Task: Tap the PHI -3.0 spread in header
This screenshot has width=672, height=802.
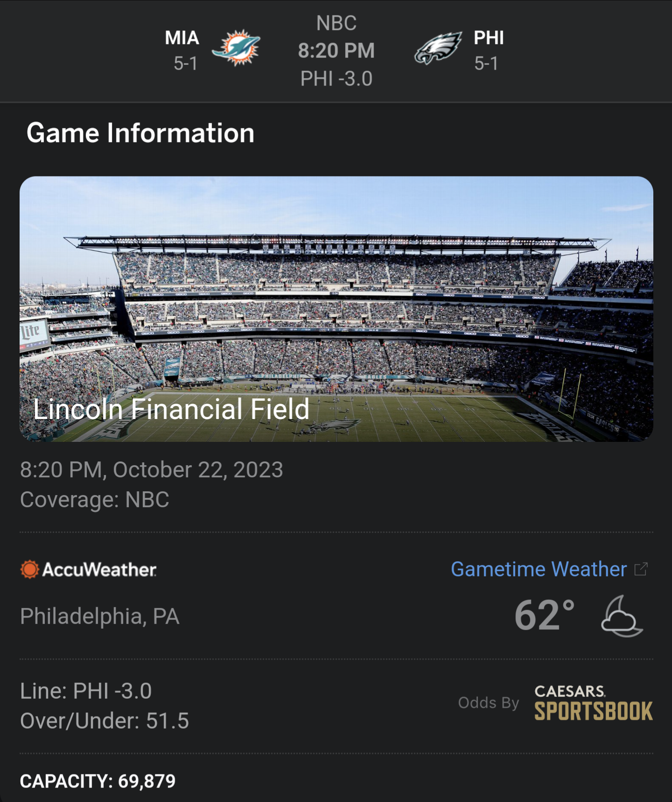Action: [336, 78]
